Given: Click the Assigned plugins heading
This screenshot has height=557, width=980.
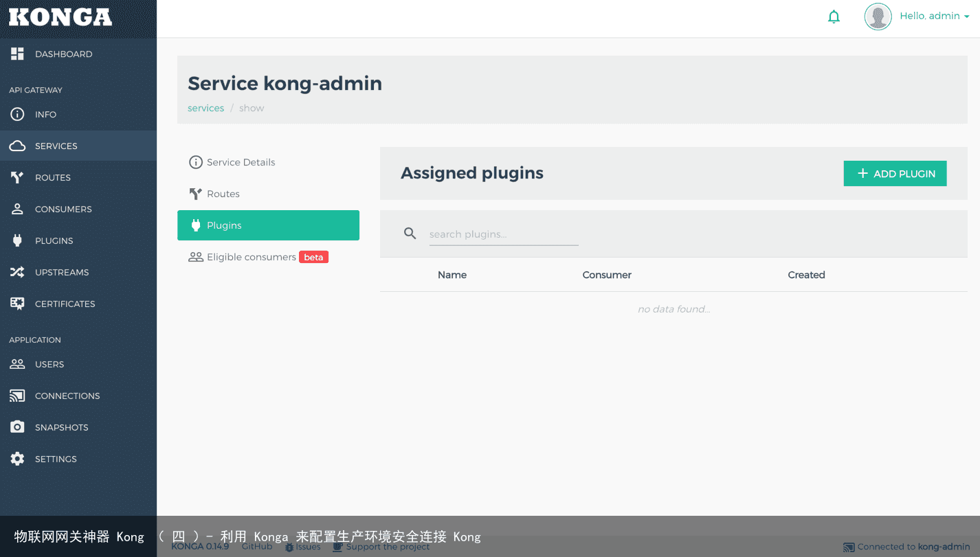Looking at the screenshot, I should click(x=472, y=173).
